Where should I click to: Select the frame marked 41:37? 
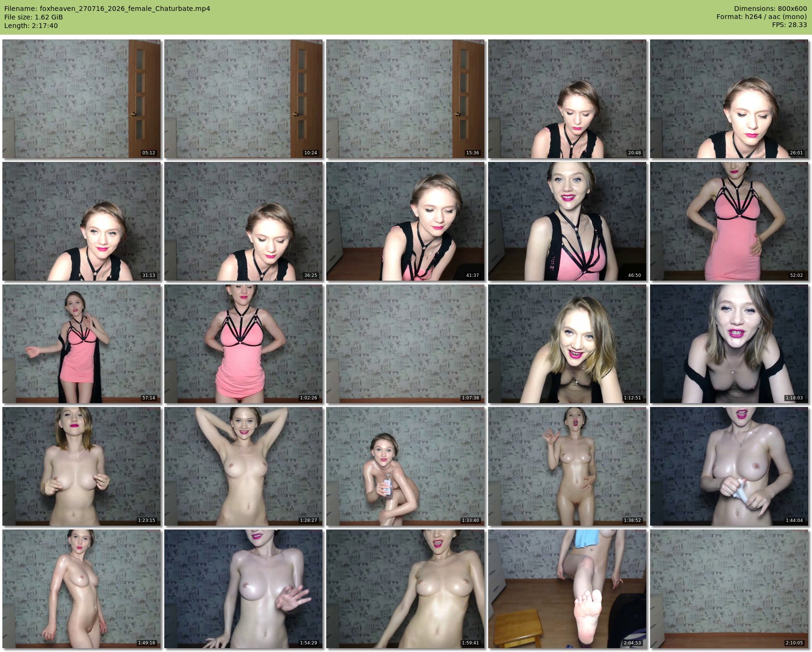pos(406,221)
